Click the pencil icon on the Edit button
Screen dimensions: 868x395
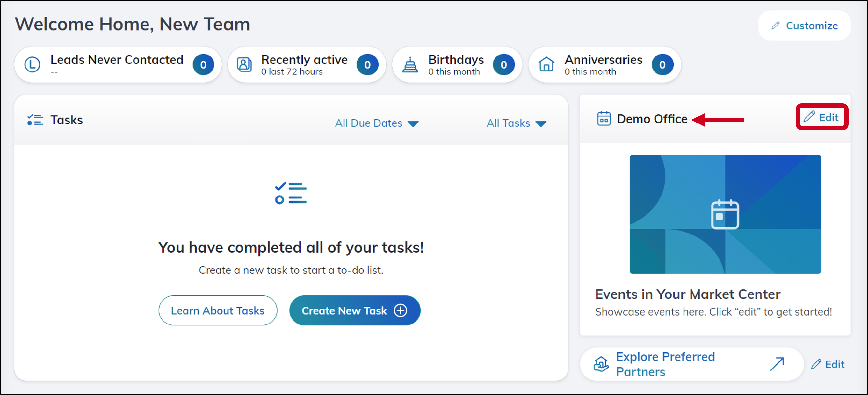(x=810, y=117)
